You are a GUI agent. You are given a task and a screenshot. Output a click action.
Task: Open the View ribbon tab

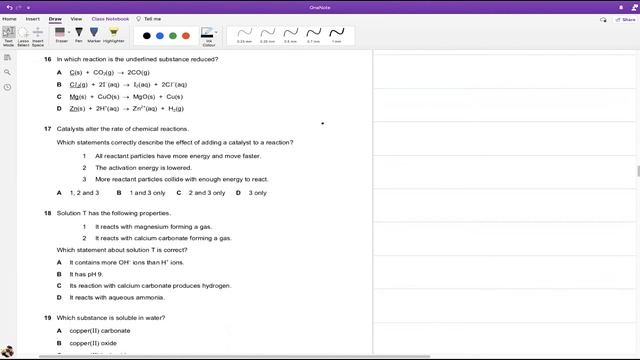point(76,19)
